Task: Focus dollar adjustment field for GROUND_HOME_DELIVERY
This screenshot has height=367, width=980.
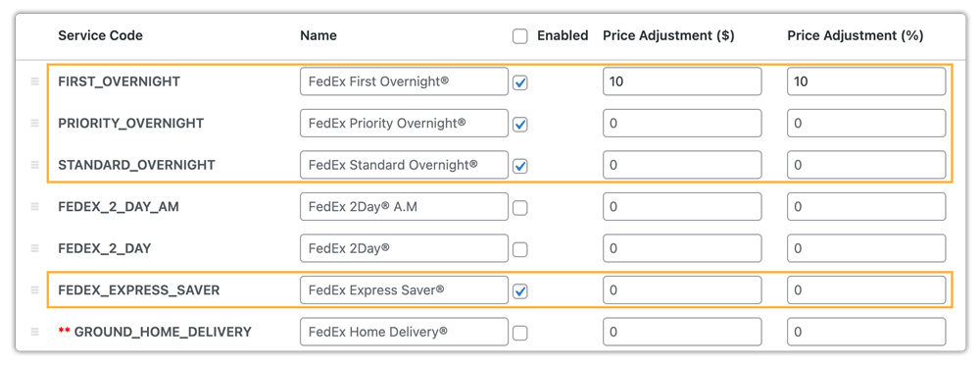Action: (x=682, y=332)
